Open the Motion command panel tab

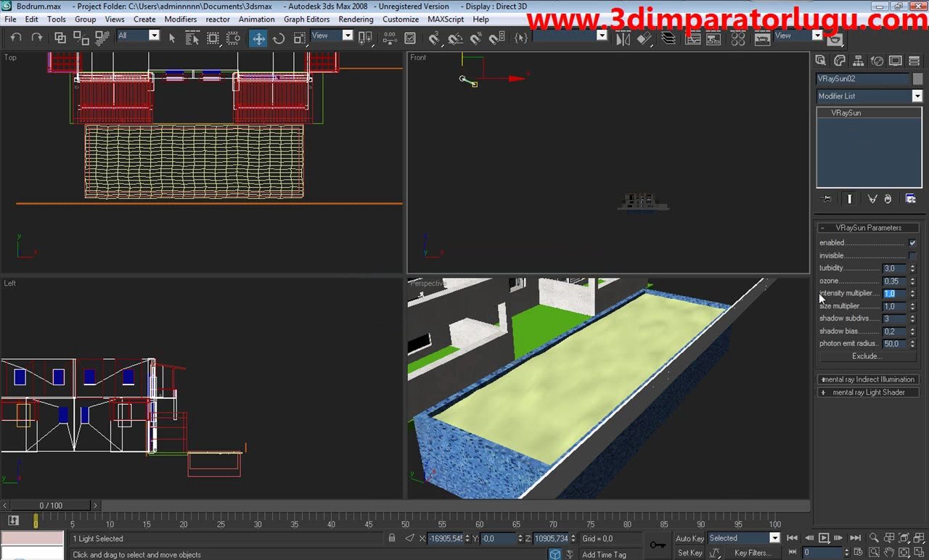point(877,61)
